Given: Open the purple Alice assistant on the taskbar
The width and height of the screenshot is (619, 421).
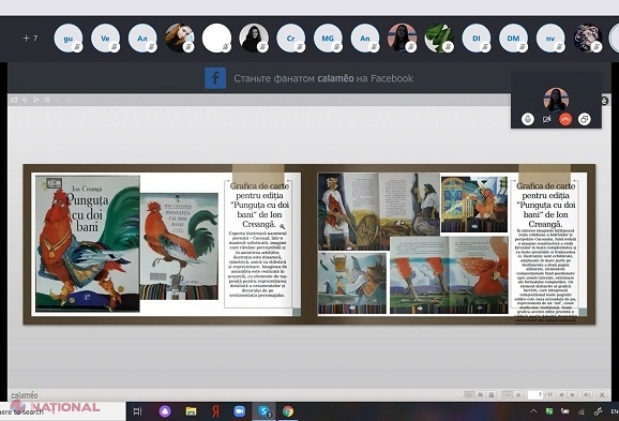Looking at the screenshot, I should coord(165,412).
